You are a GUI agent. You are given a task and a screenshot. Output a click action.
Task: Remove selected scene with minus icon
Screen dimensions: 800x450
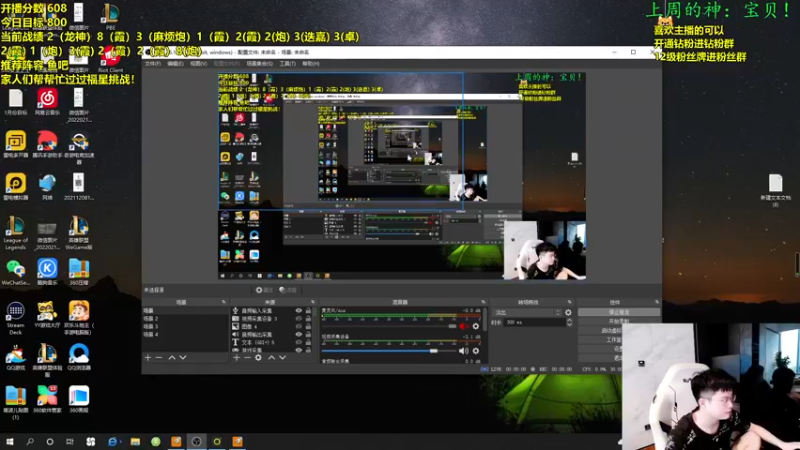pos(159,358)
